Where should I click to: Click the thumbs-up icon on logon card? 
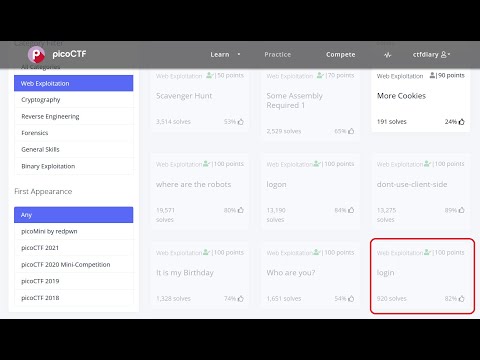coord(351,210)
